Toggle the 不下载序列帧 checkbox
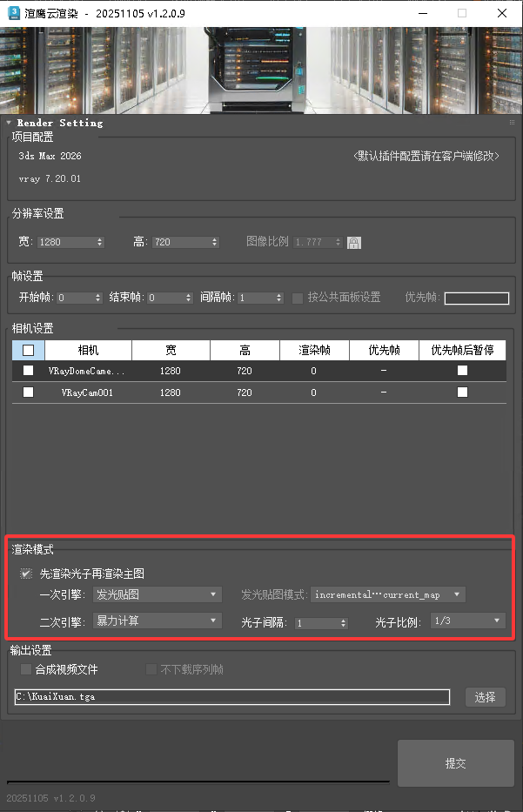Viewport: 523px width, 812px height. 151,669
